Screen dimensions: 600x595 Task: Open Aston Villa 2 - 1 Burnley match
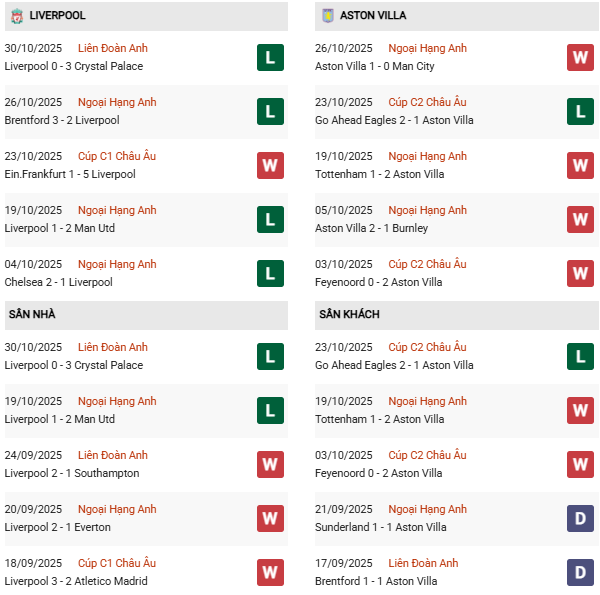371,229
